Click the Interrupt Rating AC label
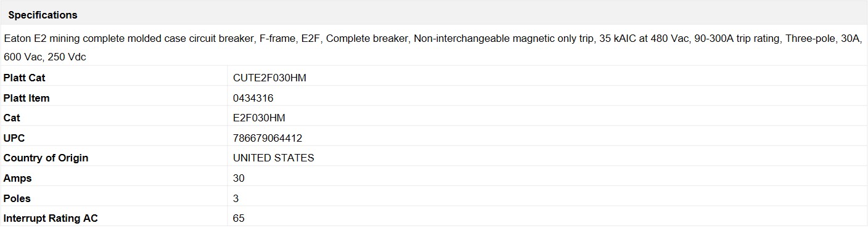 [51, 218]
